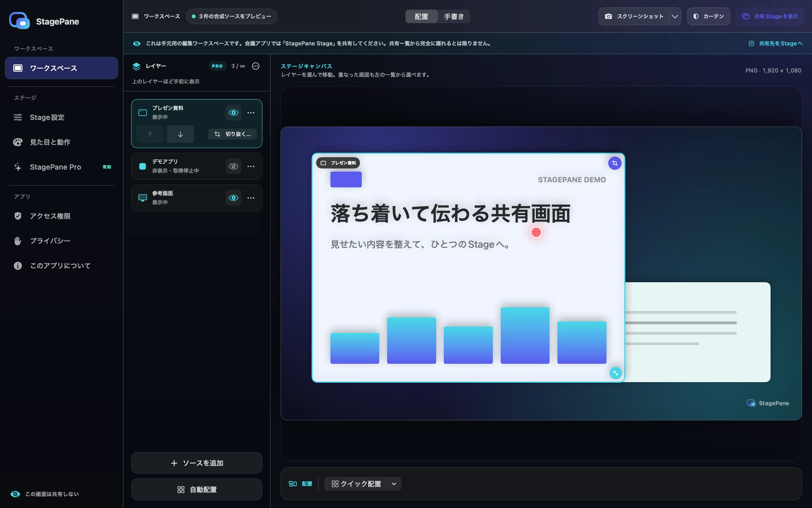Click the ソースを追加 button

point(197,463)
